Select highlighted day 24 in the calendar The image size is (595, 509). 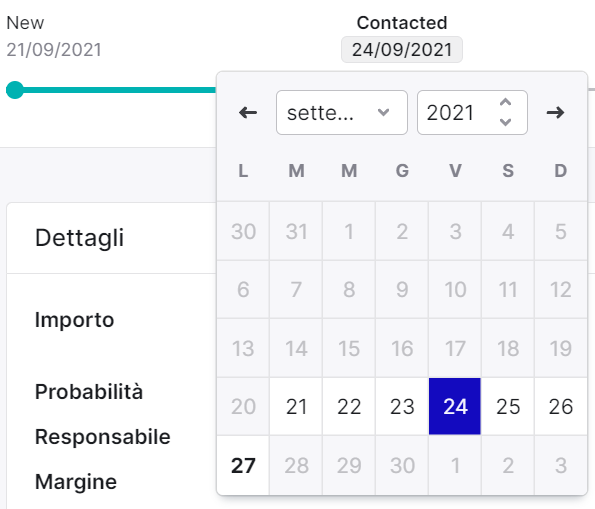pyautogui.click(x=455, y=407)
